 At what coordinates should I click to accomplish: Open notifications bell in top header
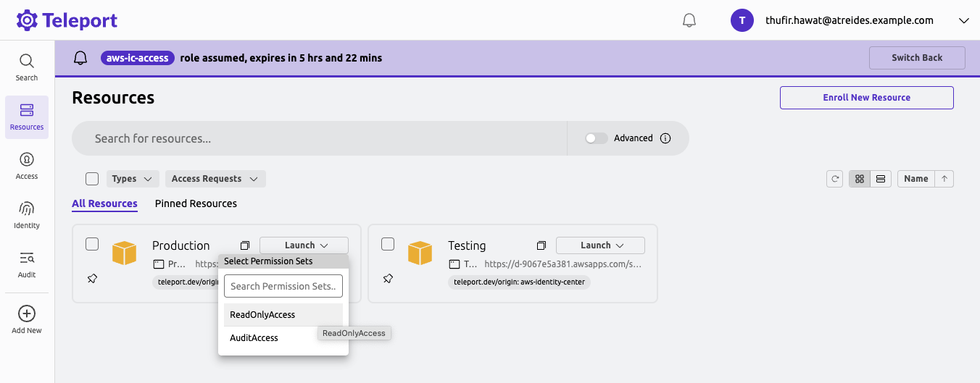[x=689, y=21]
